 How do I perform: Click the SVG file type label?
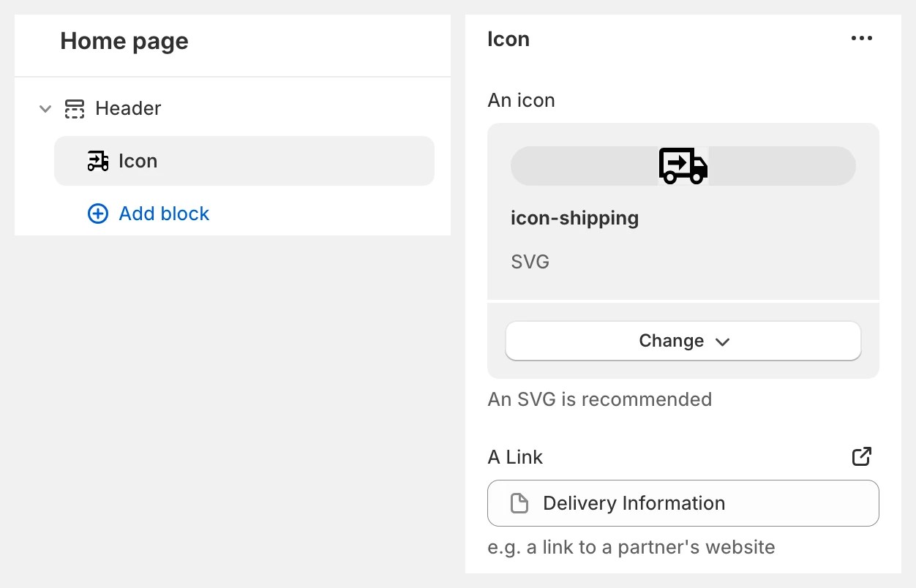click(530, 262)
